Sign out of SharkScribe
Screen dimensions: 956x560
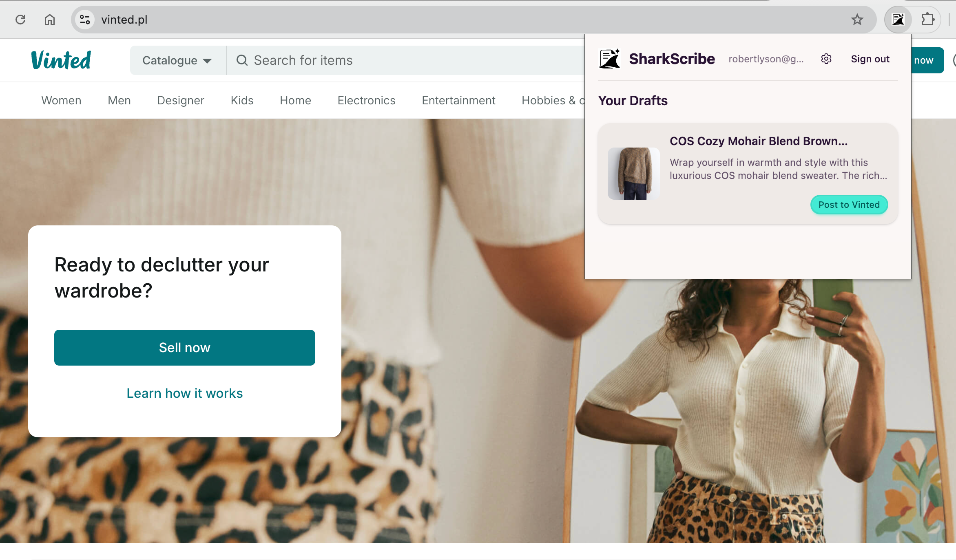870,59
